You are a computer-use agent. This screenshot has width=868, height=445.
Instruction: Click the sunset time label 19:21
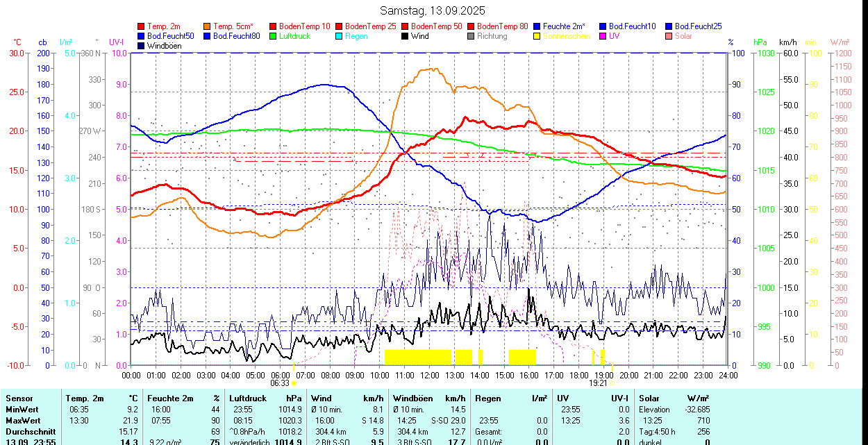598,383
